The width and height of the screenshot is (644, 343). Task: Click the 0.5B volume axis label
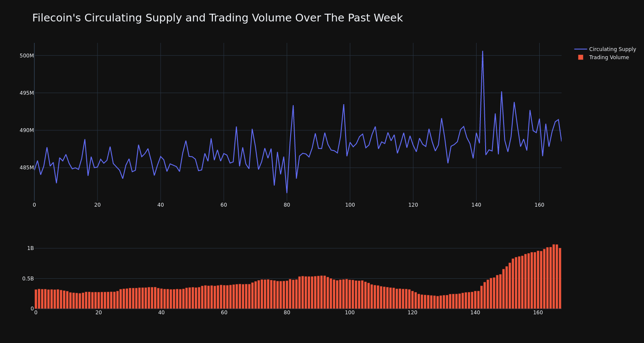point(28,279)
